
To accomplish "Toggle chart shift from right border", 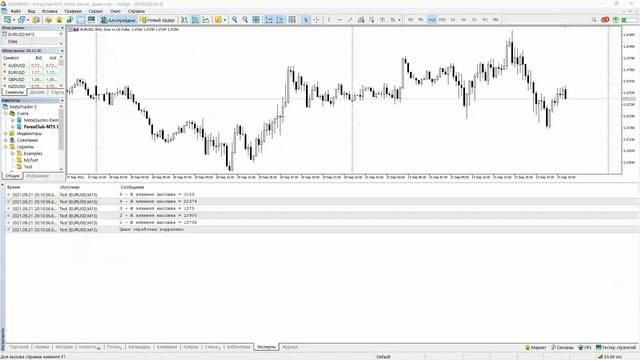I will (280, 20).
